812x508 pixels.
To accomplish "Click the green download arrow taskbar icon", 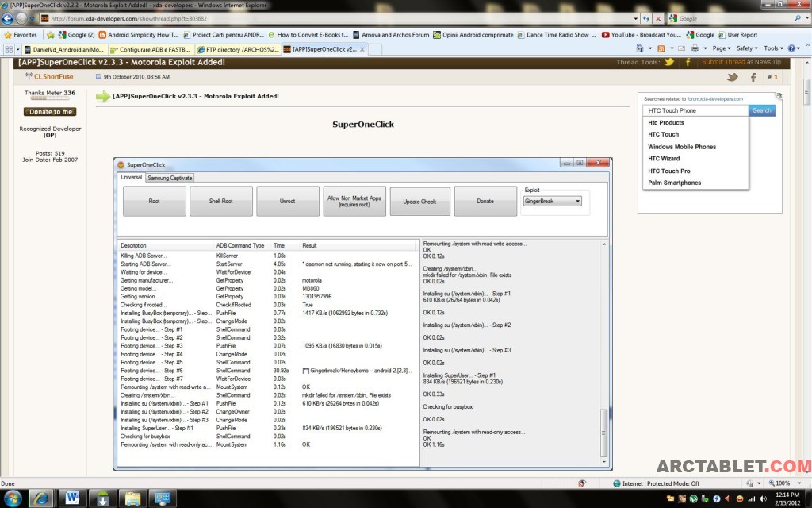I will [102, 498].
